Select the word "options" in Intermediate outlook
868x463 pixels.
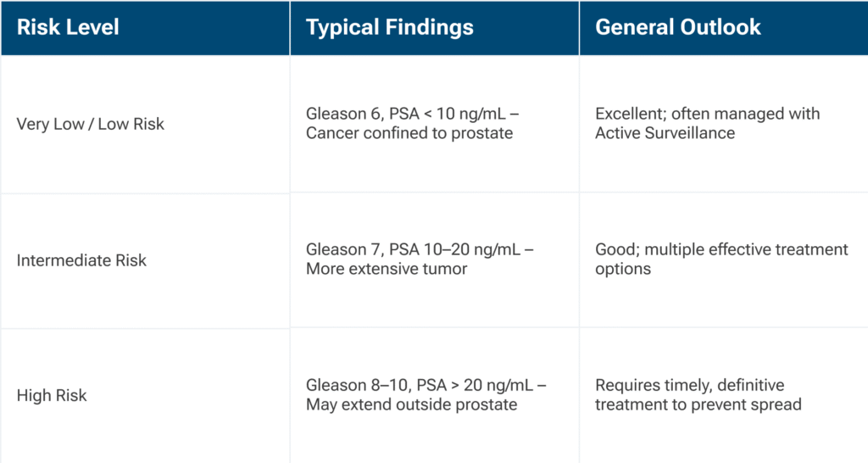(x=623, y=269)
